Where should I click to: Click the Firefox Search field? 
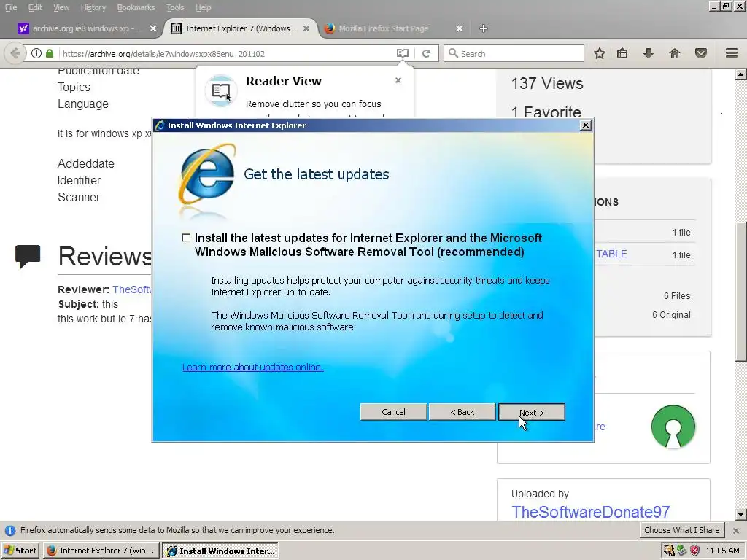514,53
